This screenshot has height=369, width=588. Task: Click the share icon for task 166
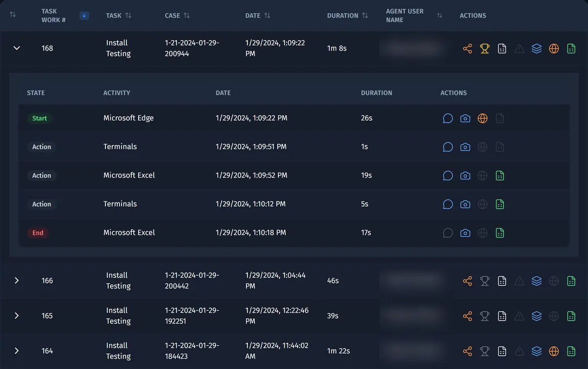coord(467,281)
